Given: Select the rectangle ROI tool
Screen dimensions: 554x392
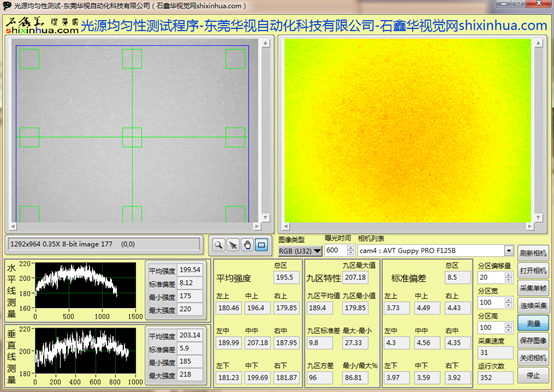Looking at the screenshot, I should coord(261,245).
